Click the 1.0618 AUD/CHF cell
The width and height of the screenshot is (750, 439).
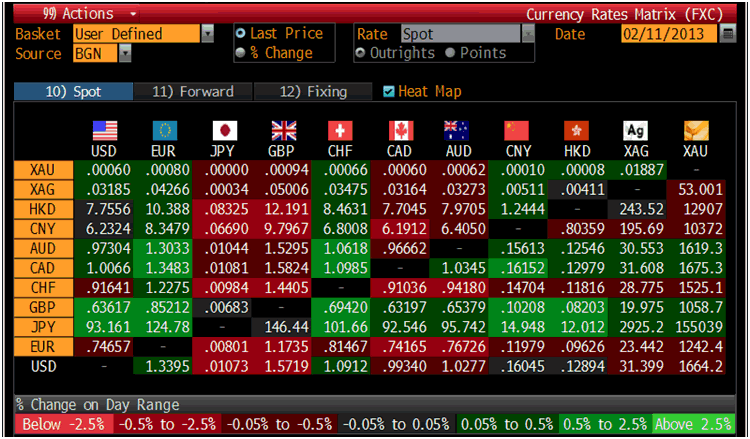pyautogui.click(x=341, y=248)
